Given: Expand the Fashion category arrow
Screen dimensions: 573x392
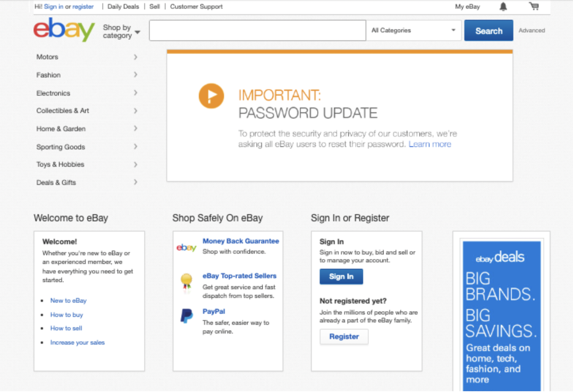Looking at the screenshot, I should point(136,75).
